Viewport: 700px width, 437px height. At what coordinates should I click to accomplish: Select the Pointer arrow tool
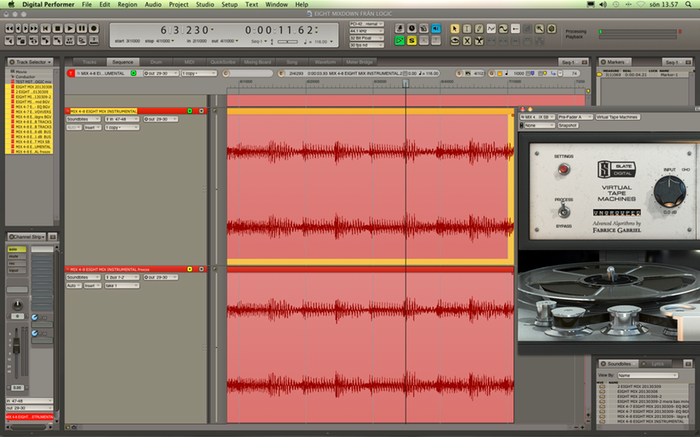(x=454, y=29)
